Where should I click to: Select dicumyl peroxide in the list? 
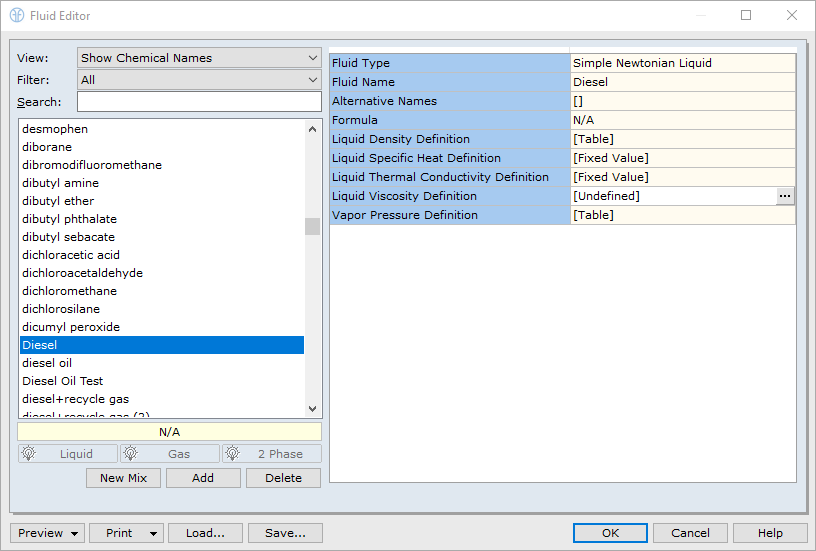click(162, 327)
